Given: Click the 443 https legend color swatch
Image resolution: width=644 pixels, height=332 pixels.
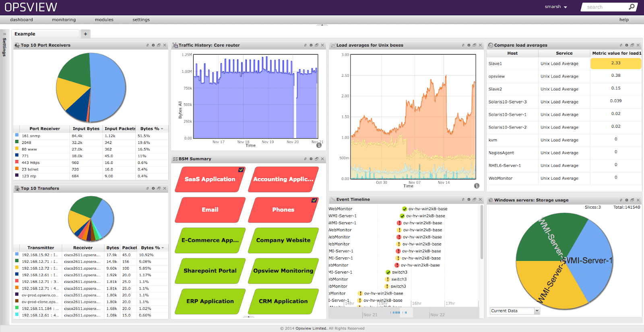Looking at the screenshot, I should (17, 162).
